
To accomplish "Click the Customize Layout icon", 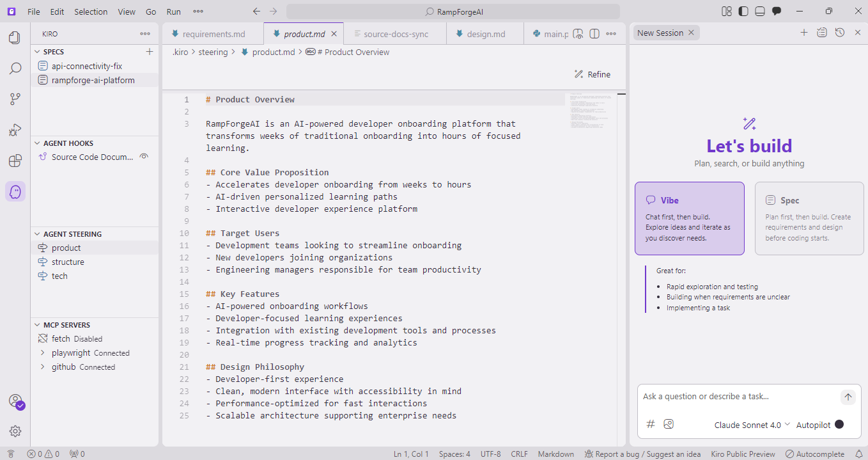I will [x=726, y=12].
